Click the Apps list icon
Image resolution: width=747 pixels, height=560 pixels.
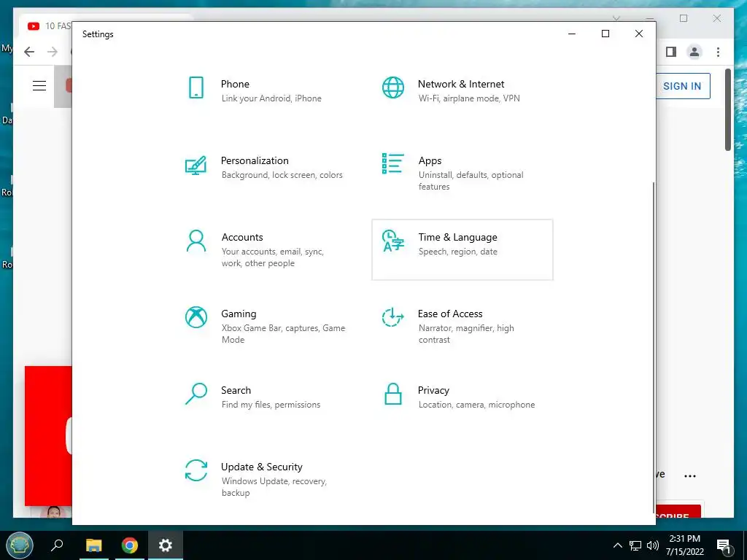click(x=393, y=163)
